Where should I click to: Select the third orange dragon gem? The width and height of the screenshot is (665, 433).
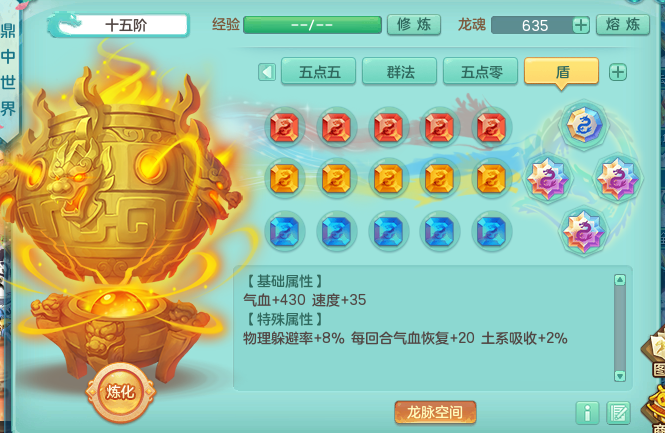(x=388, y=179)
